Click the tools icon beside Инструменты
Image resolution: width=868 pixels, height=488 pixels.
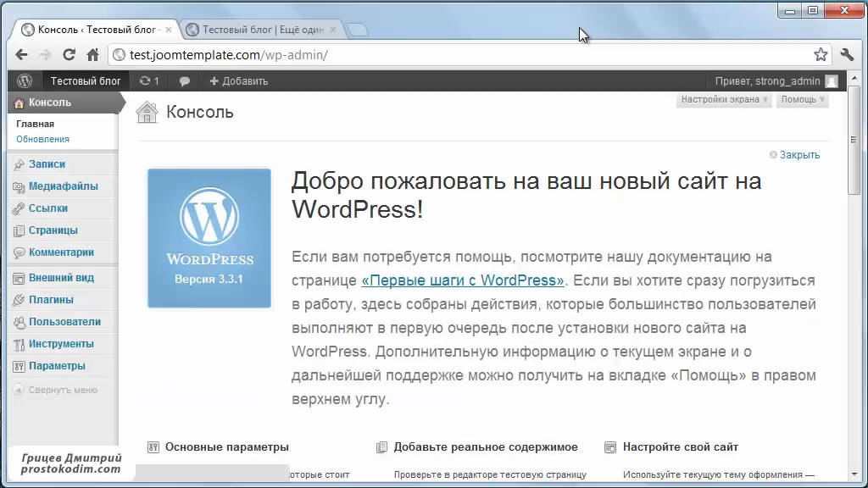tap(19, 344)
